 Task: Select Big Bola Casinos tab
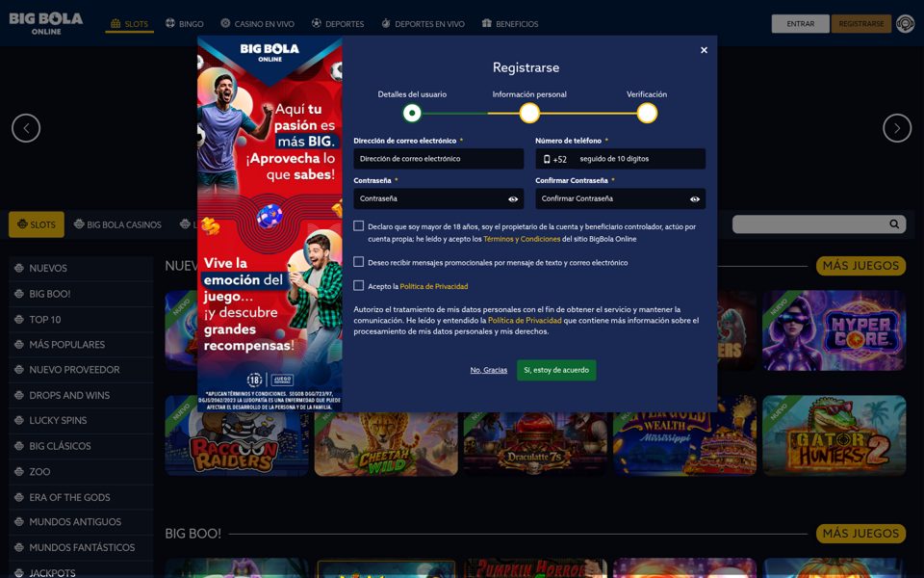coord(117,224)
